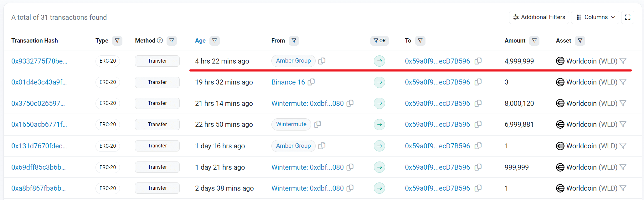The height and width of the screenshot is (200, 644).
Task: Copy To address in the 999,999 row
Action: [x=478, y=167]
